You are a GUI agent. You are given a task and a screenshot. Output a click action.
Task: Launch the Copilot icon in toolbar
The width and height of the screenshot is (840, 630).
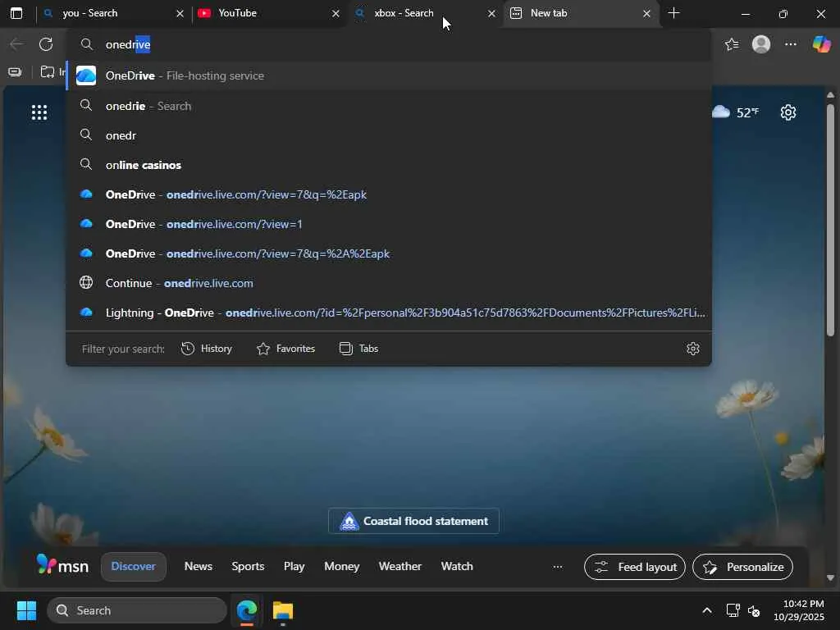[x=821, y=44]
